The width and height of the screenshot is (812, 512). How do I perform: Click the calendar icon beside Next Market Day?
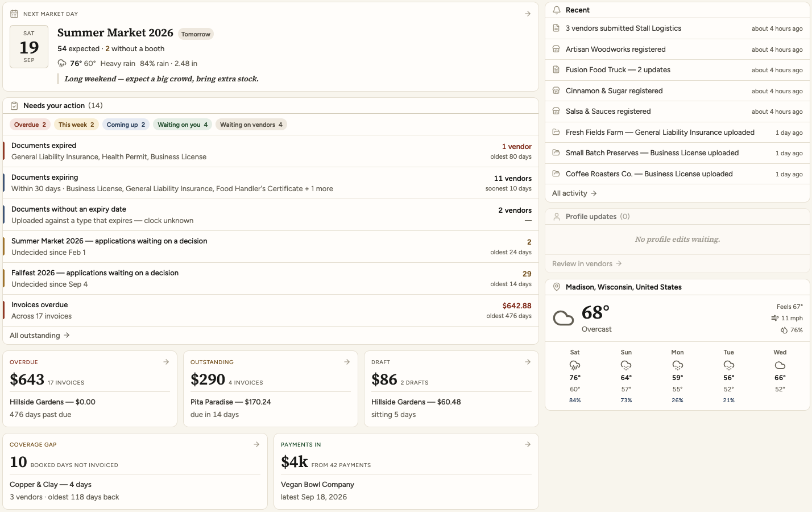14,14
